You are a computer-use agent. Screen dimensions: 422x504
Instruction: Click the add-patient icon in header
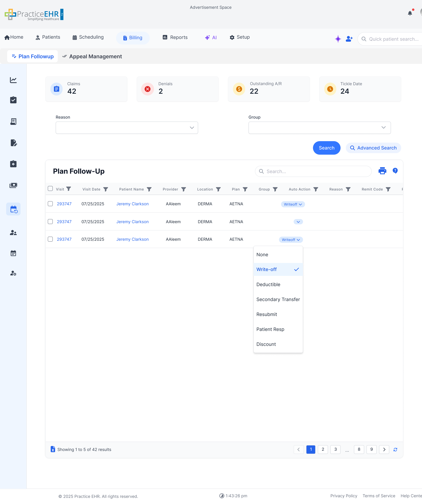pyautogui.click(x=349, y=39)
